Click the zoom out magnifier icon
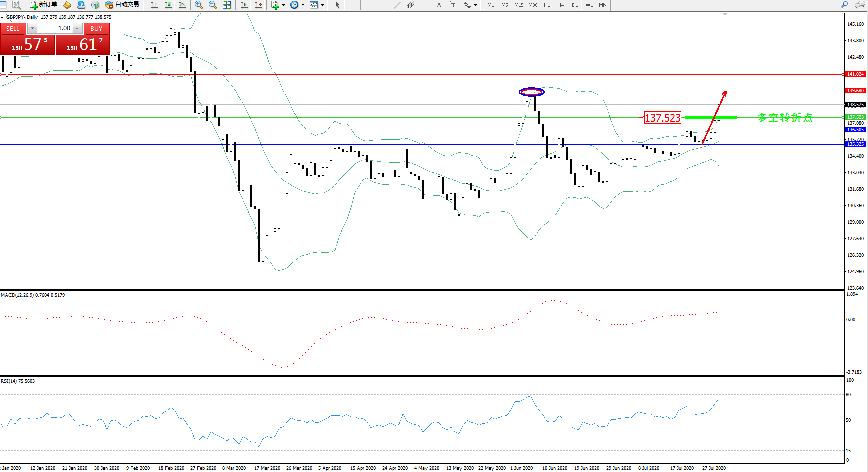Screen dimensions: 868x472 [x=213, y=5]
